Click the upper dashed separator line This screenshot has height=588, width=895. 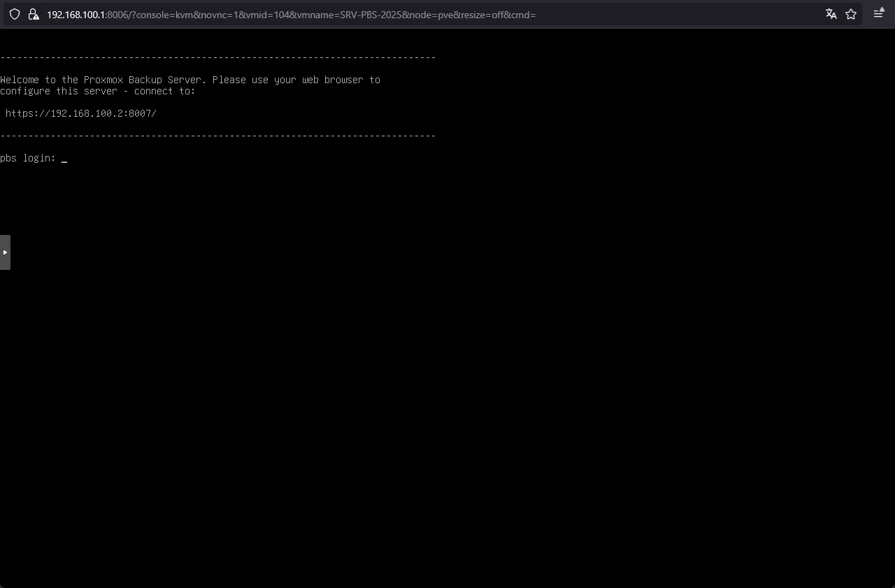click(217, 57)
